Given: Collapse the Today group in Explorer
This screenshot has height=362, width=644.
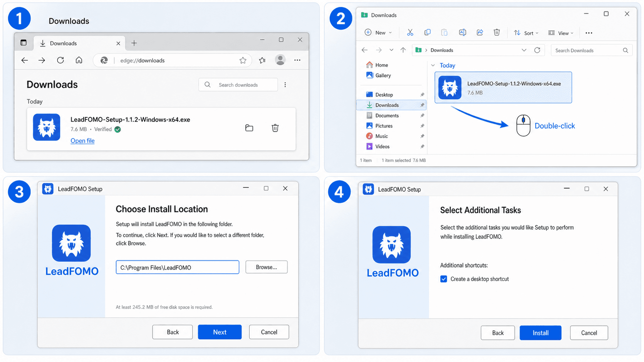Looking at the screenshot, I should pyautogui.click(x=433, y=65).
